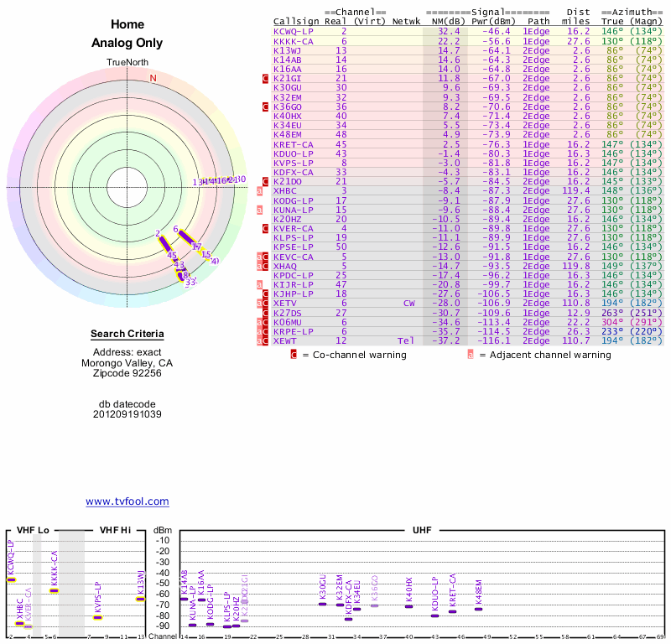Image resolution: width=671 pixels, height=644 pixels.
Task: Click the KCWQ-LP signal bar in VHF Lo chart
Action: click(11, 579)
